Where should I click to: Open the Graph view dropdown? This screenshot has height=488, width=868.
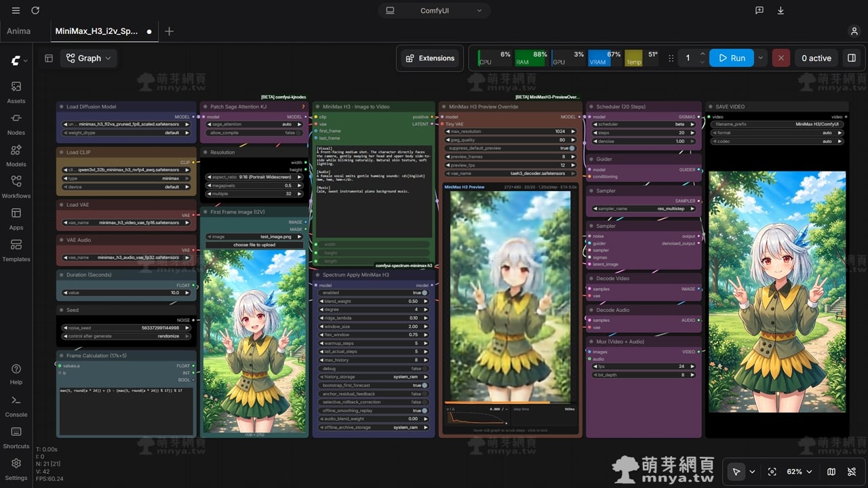point(88,58)
